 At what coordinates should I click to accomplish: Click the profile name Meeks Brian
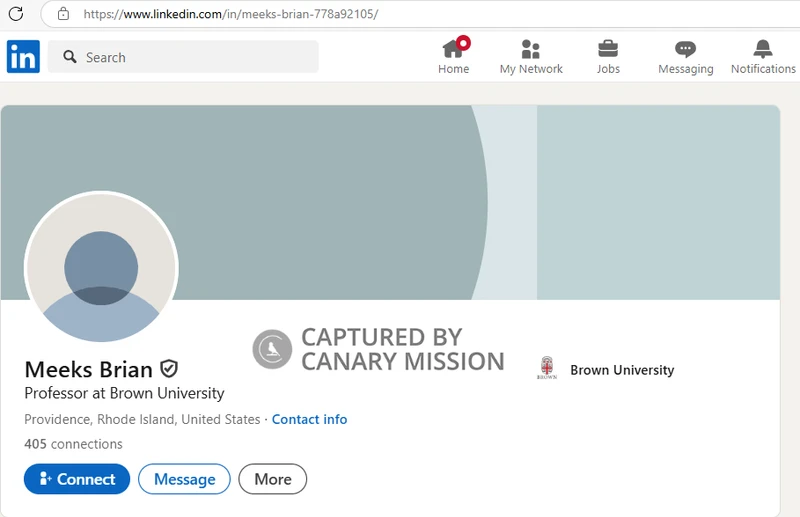(89, 369)
